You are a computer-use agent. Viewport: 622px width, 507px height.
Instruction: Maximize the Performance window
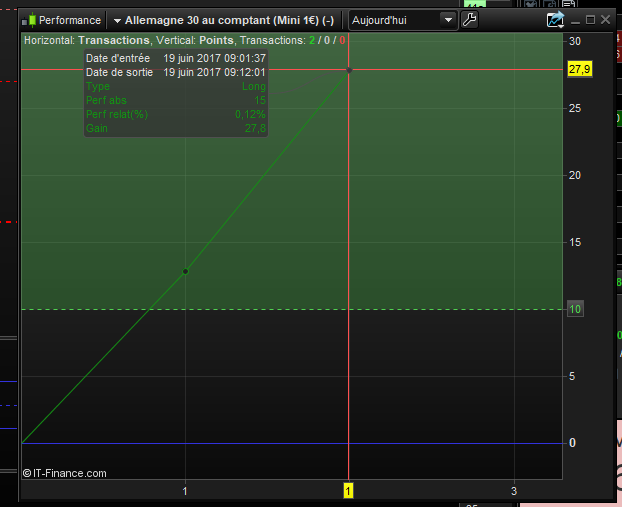click(590, 20)
